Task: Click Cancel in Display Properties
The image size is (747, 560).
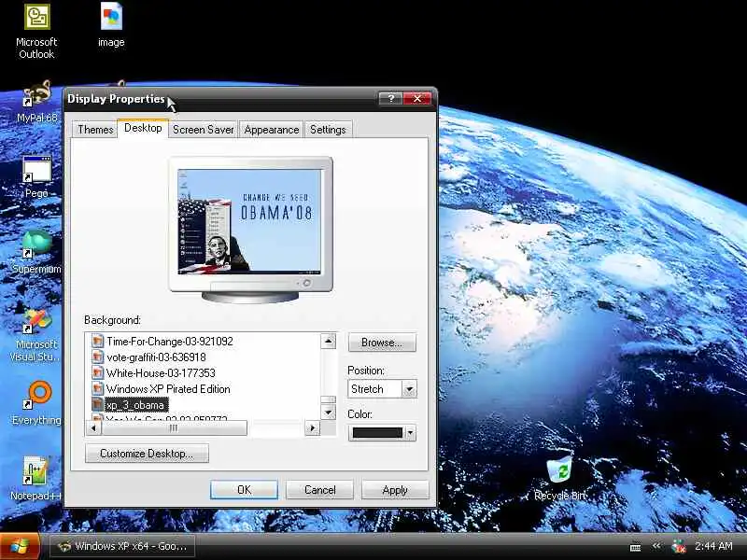Action: point(319,489)
